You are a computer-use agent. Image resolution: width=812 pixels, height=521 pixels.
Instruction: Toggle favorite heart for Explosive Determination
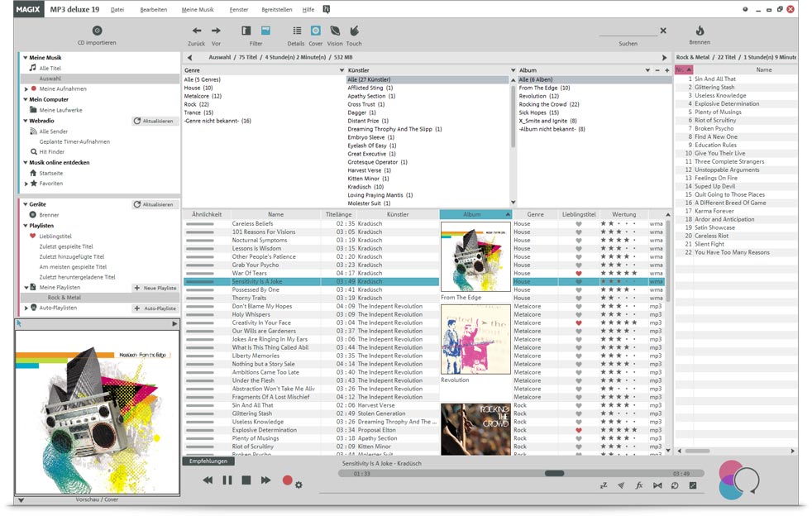[x=579, y=430]
